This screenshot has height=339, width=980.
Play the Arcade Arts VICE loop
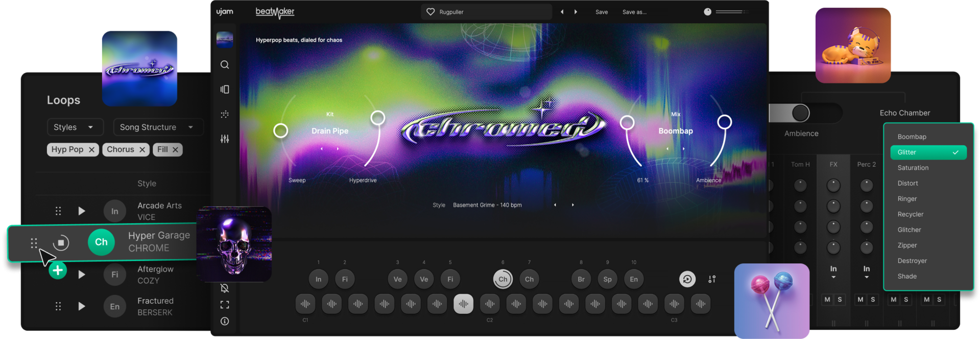coord(82,211)
